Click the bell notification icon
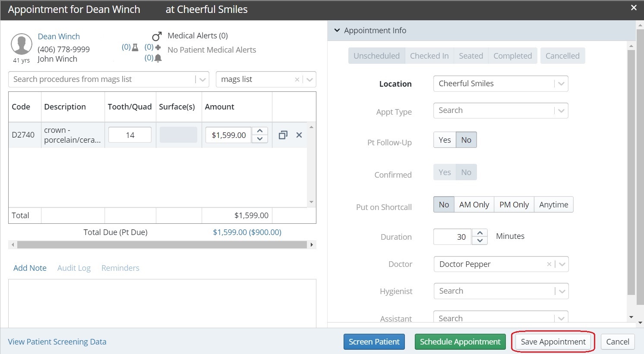 pyautogui.click(x=158, y=58)
